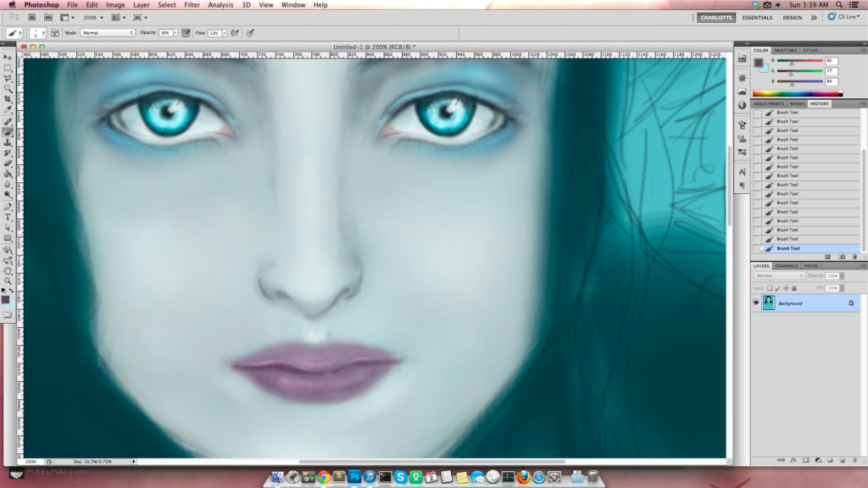Toggle lock image pixels

click(778, 288)
